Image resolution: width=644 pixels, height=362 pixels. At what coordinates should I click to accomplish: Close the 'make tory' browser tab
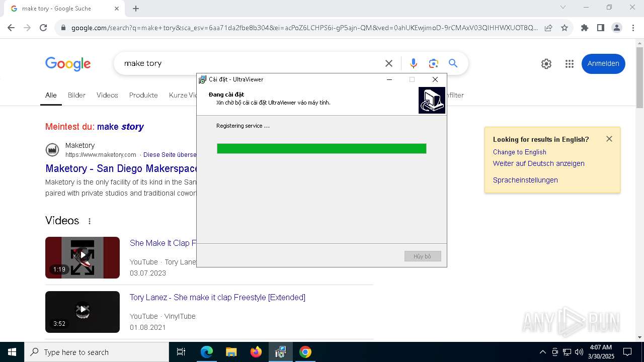[117, 8]
